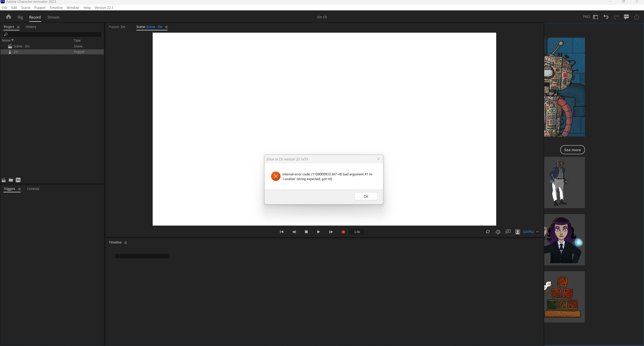
Task: Open the Puppet menu
Action: (40, 8)
